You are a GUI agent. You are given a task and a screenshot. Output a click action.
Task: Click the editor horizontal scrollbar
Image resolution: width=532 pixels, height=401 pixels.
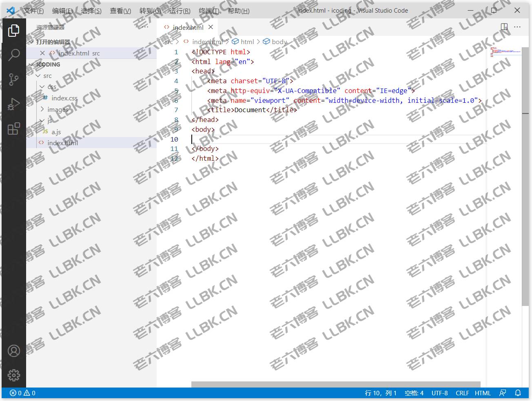click(x=335, y=384)
